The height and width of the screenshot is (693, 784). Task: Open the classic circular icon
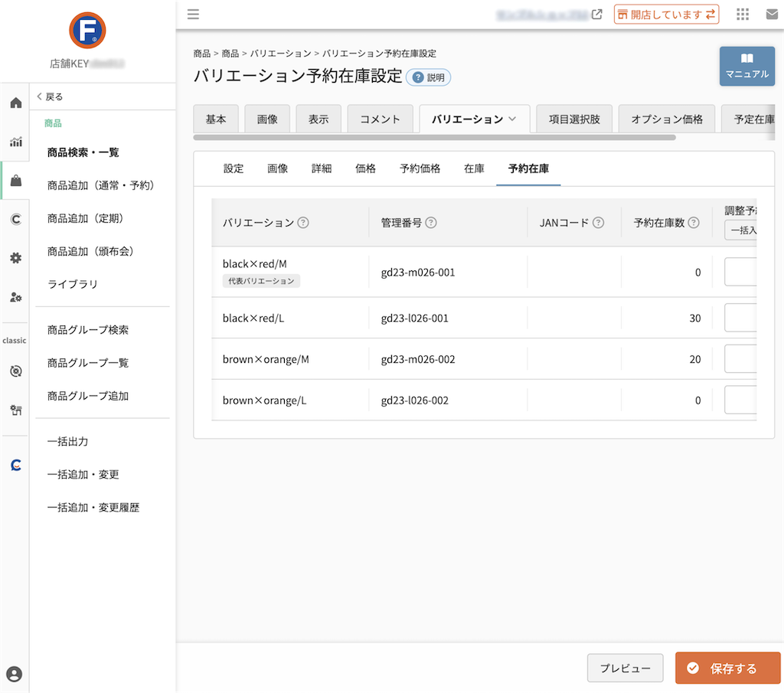16,371
